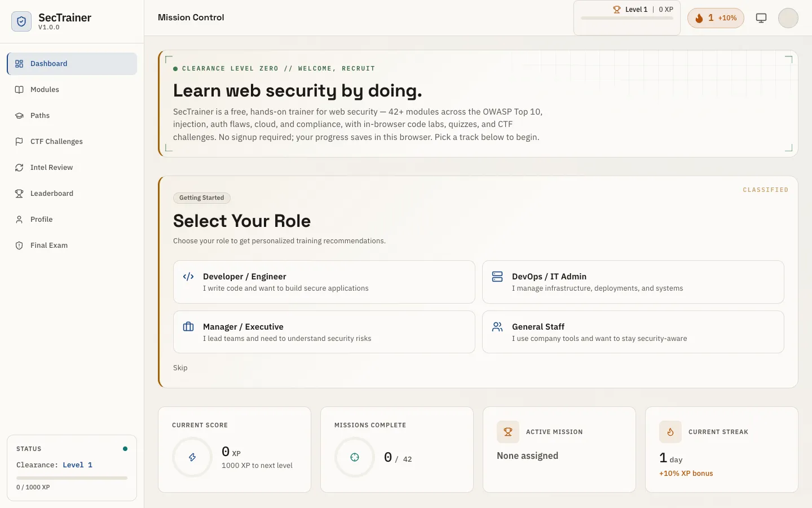Click the Modules book icon
The width and height of the screenshot is (812, 508).
point(19,90)
